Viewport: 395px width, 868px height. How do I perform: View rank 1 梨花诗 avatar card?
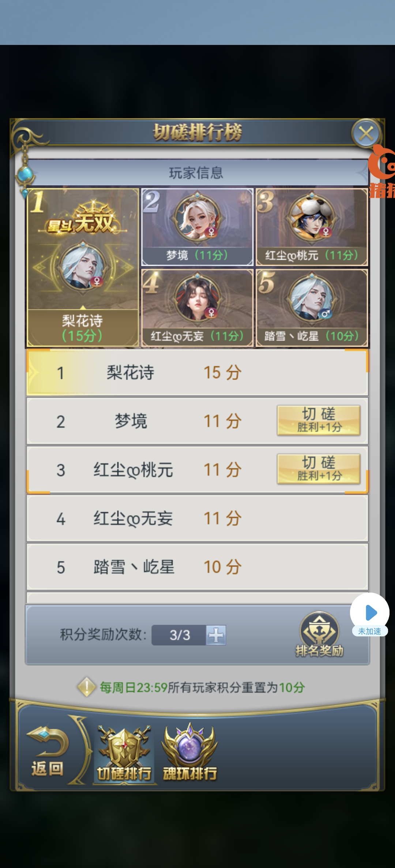tap(83, 267)
